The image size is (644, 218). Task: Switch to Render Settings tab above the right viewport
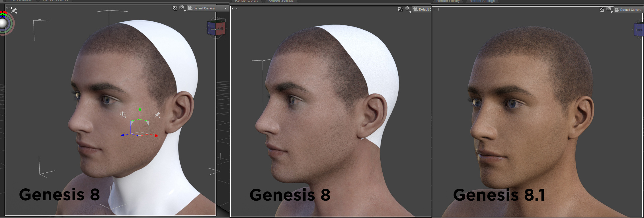[482, 1]
